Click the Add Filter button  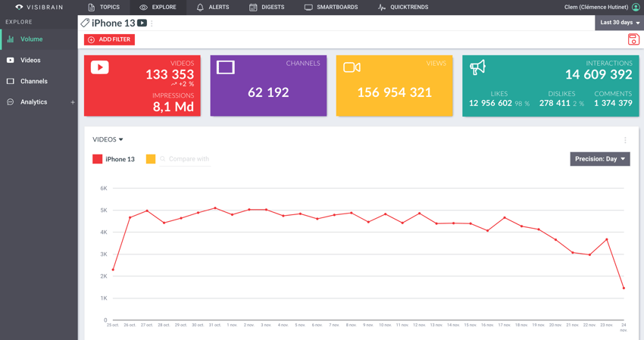[x=109, y=39]
